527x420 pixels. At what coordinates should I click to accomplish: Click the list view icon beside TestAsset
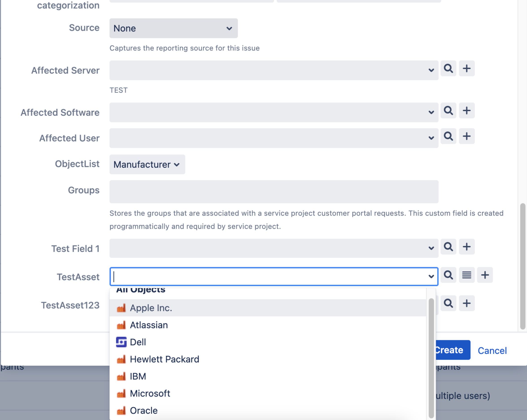coord(467,275)
